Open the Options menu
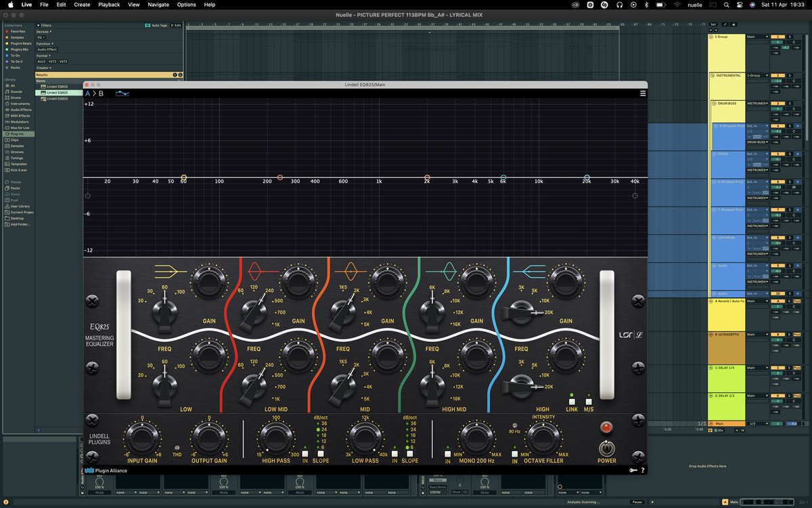The width and height of the screenshot is (812, 508). pyautogui.click(x=187, y=4)
